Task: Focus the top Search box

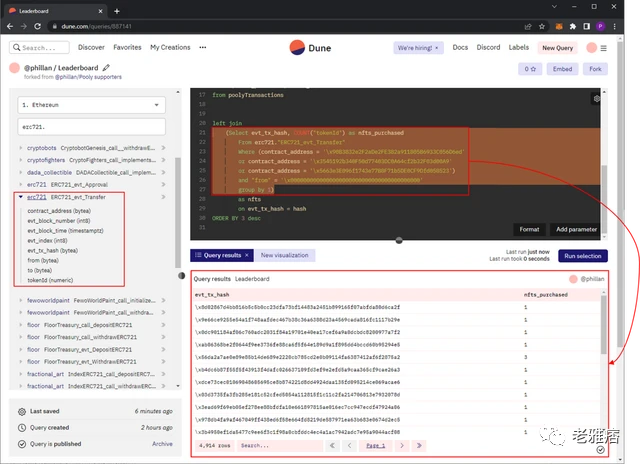Action: (39, 48)
